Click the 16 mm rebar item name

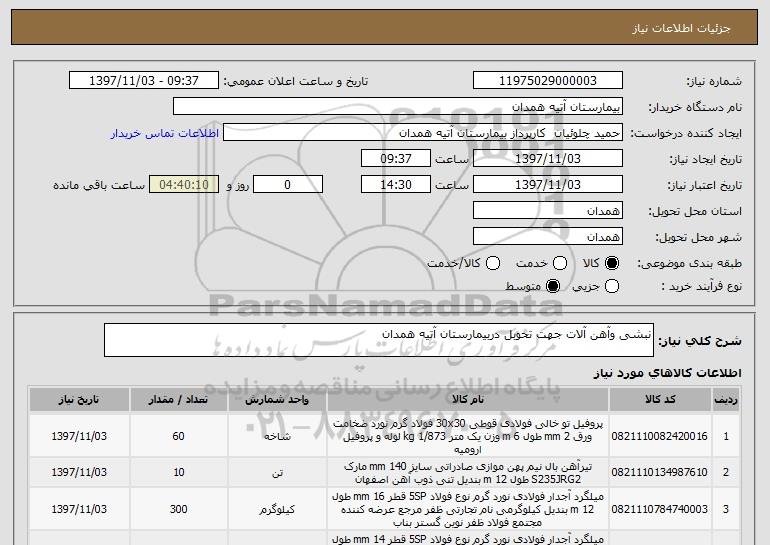[468, 509]
